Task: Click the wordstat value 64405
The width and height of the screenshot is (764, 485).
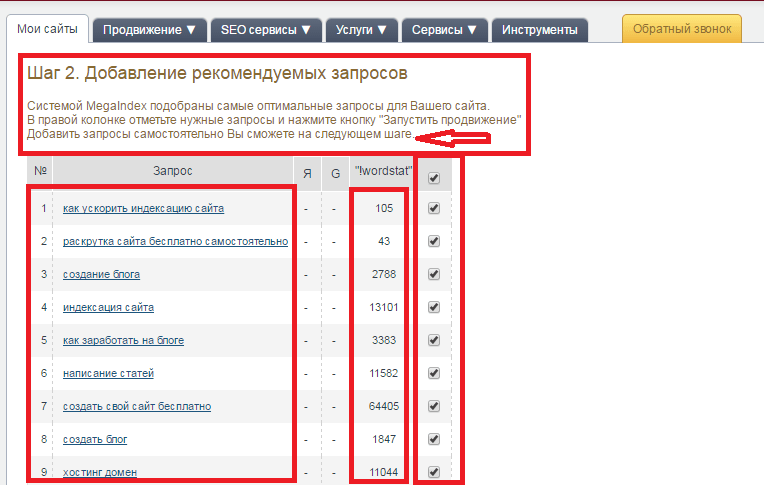Action: (x=384, y=406)
